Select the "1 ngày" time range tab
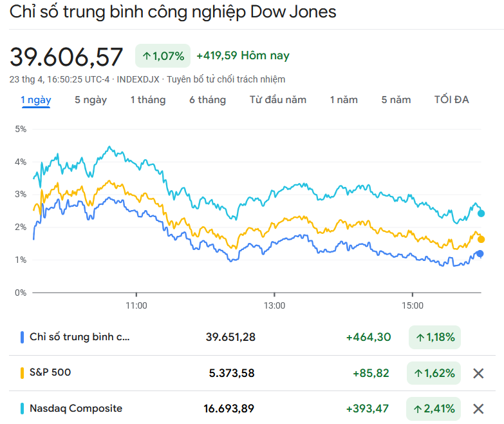Screen dimensions: 504x424 pyautogui.click(x=36, y=100)
